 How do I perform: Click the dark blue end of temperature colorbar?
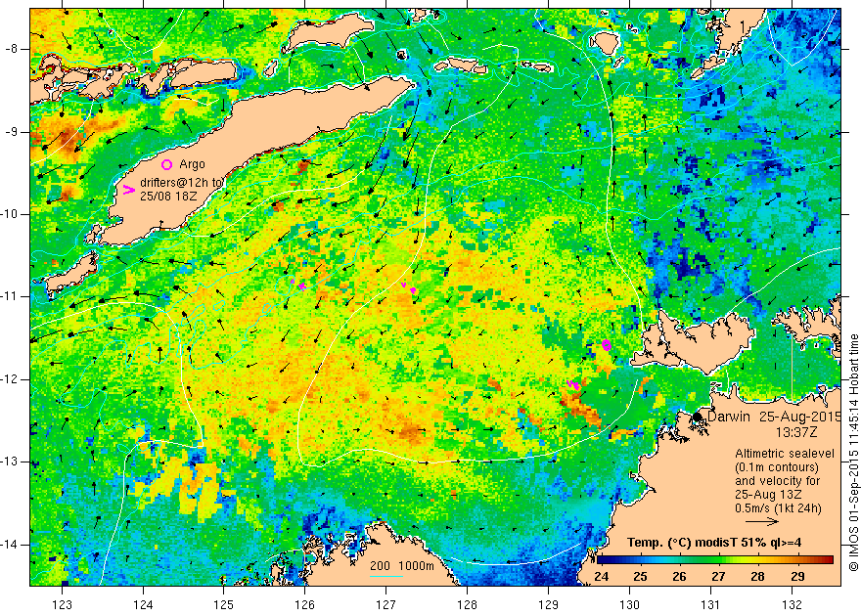pos(602,560)
